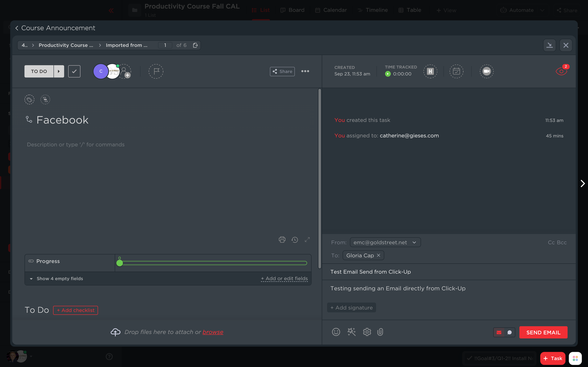Open the due date calendar icon
This screenshot has height=367, width=588.
pos(456,71)
